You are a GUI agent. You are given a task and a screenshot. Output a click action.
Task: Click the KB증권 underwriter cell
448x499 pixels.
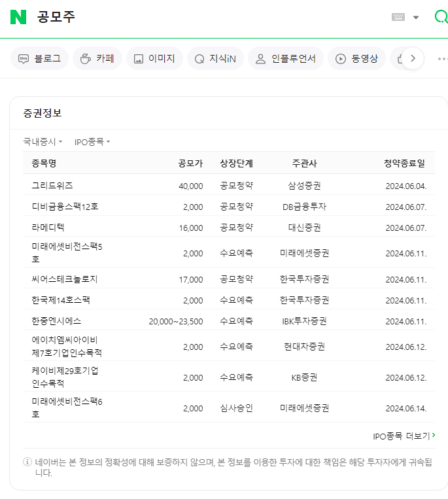tap(305, 377)
